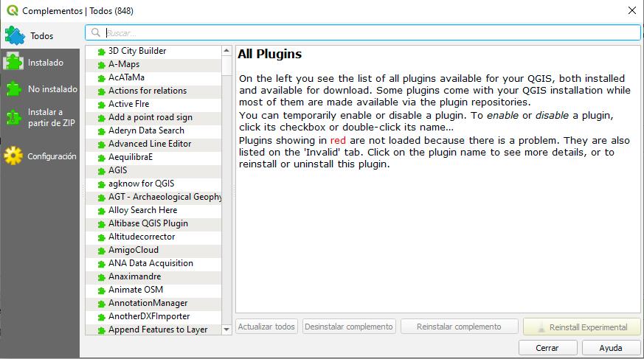Open the Configuración gear icon
Screen dimensions: 644x359
(x=13, y=156)
